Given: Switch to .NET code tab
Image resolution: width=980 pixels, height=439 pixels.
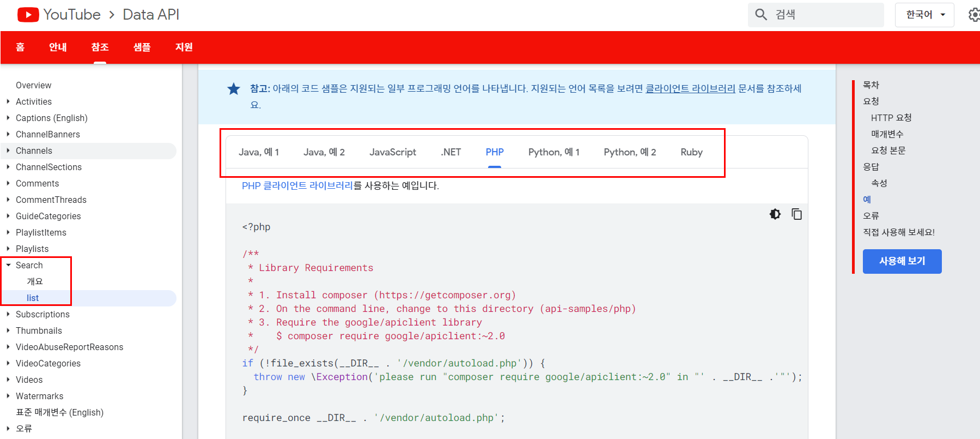Looking at the screenshot, I should point(451,152).
